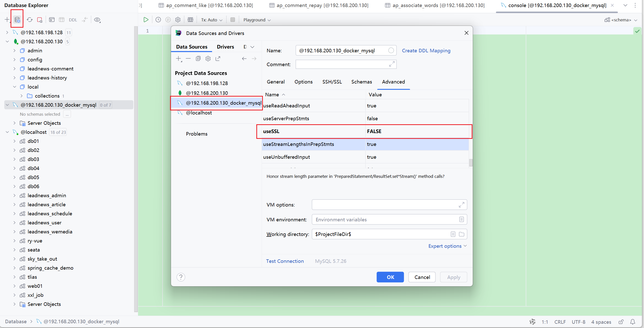Image resolution: width=644 pixels, height=328 pixels.
Task: Expand the leadnews_article schema node
Action: pyautogui.click(x=15, y=204)
